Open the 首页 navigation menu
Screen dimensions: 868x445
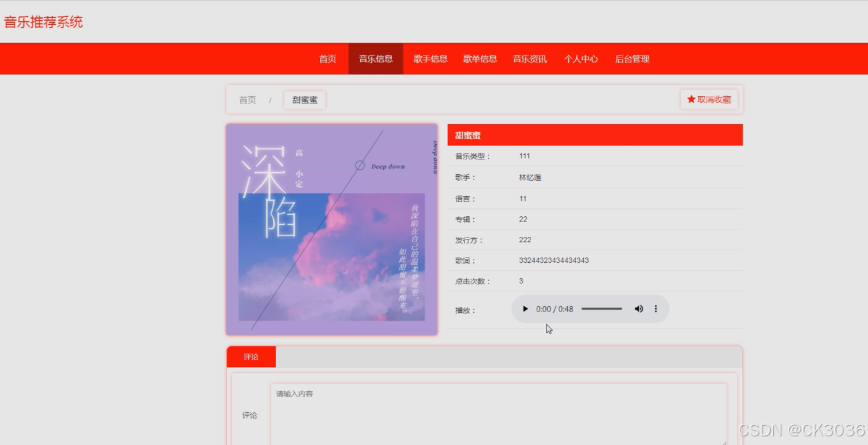click(327, 59)
